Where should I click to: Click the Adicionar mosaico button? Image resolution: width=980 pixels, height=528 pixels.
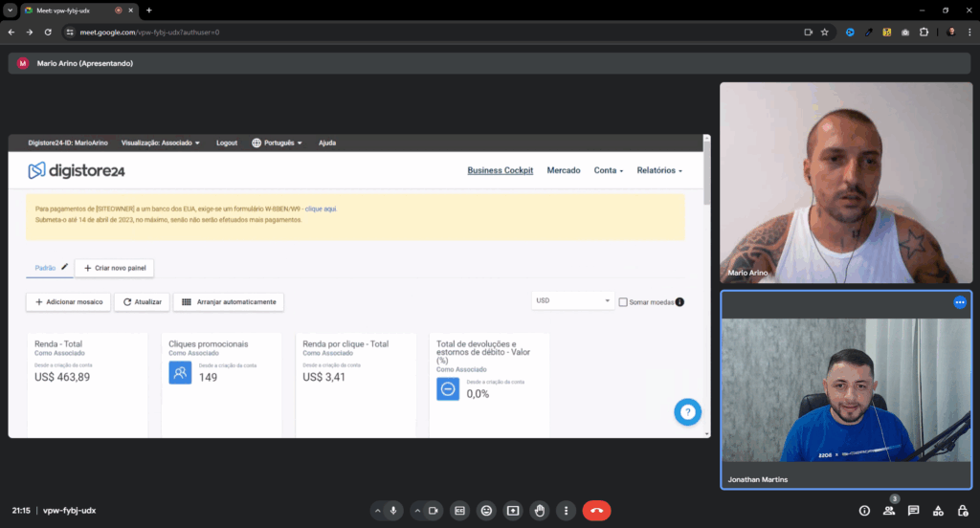point(68,302)
